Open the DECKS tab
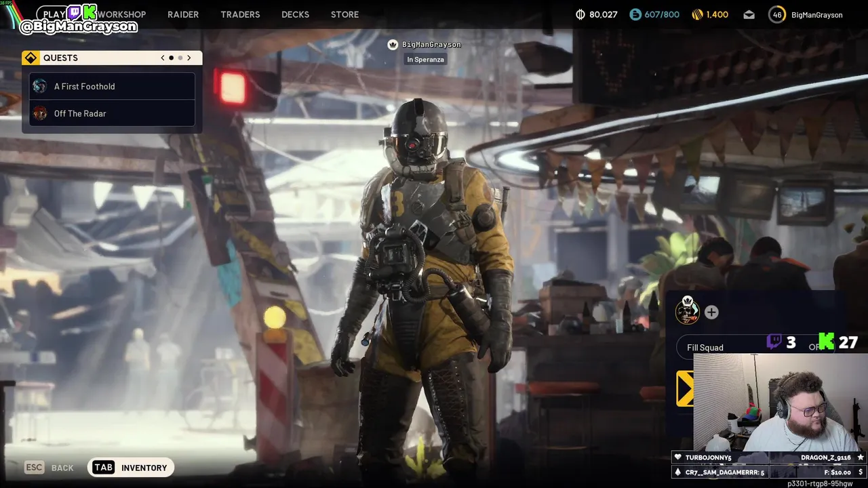 [295, 14]
